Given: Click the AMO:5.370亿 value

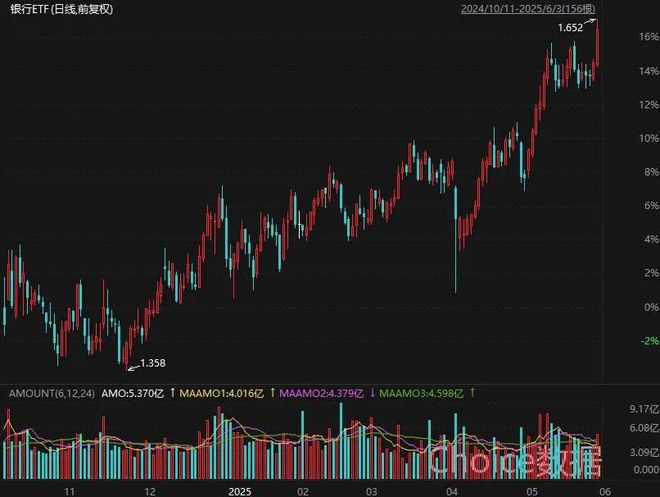Looking at the screenshot, I should click(x=133, y=393).
